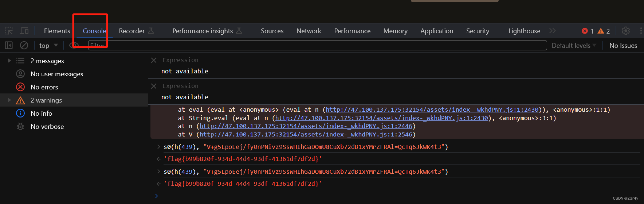644x204 pixels.
Task: Show more tabs via double-chevron icon
Action: [553, 31]
